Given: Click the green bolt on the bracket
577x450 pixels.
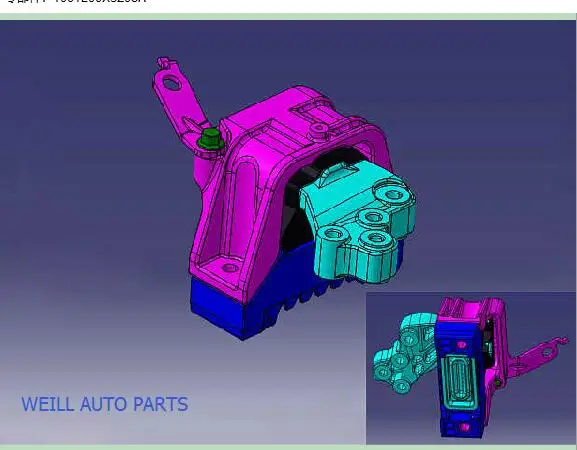Looking at the screenshot, I should [211, 139].
